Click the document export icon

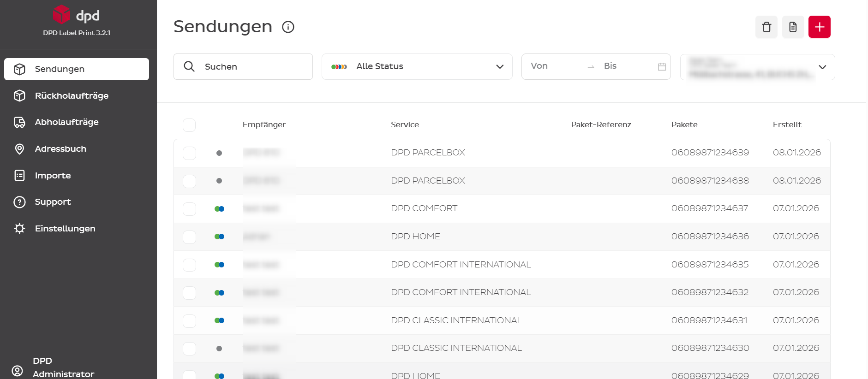793,27
